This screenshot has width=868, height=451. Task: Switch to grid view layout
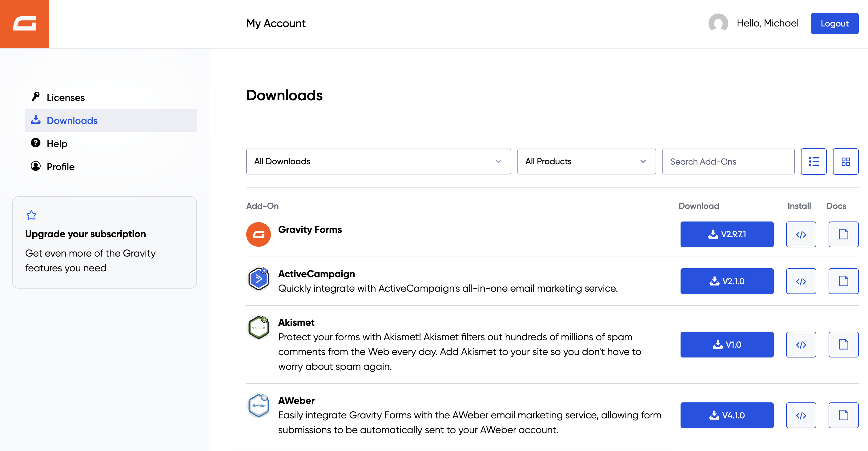click(846, 162)
